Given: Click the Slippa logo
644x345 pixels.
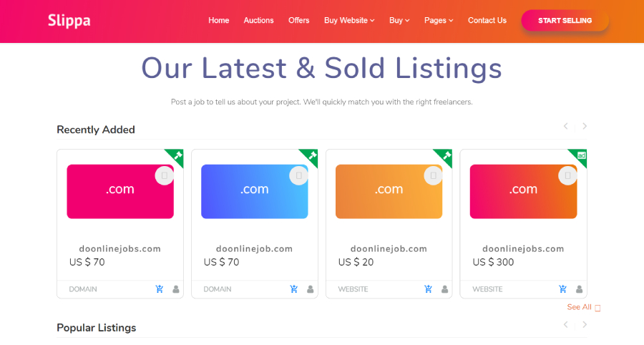Looking at the screenshot, I should point(69,20).
